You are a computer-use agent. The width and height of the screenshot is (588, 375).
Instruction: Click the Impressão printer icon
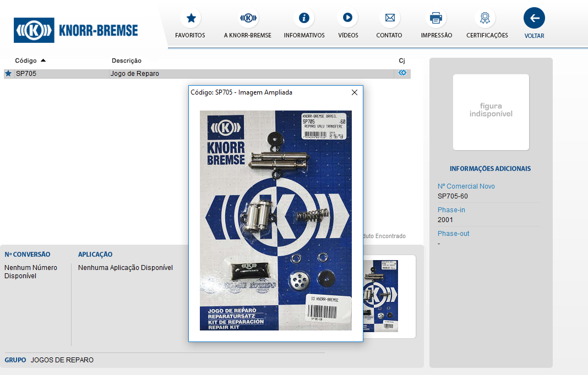point(436,18)
